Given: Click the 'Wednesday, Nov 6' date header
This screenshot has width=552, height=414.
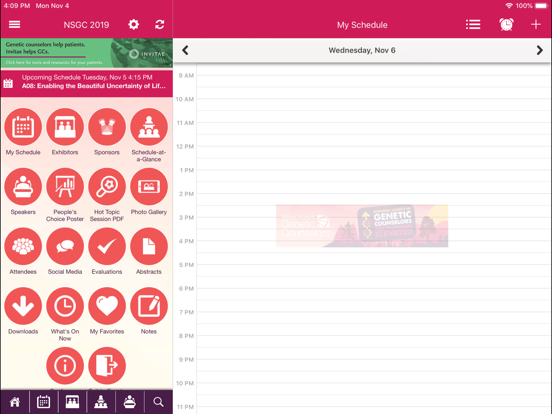Looking at the screenshot, I should click(362, 50).
